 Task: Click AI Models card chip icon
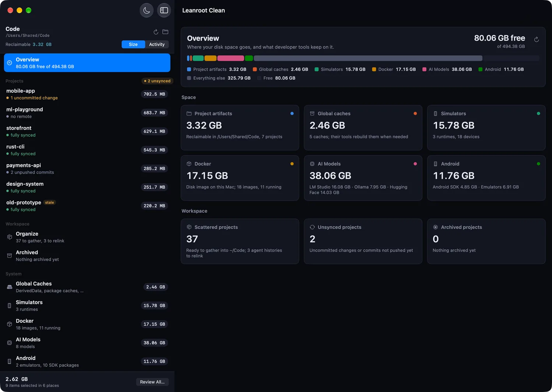coord(312,164)
